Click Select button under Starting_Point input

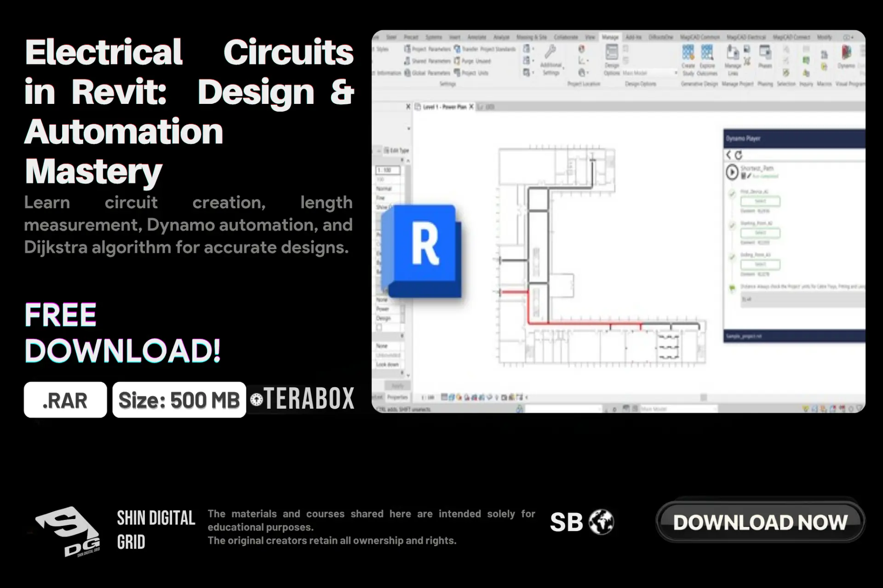tap(760, 233)
